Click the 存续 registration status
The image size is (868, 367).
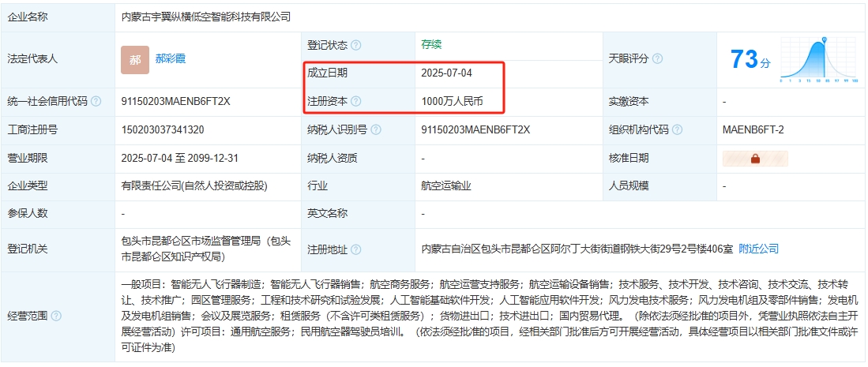(431, 46)
